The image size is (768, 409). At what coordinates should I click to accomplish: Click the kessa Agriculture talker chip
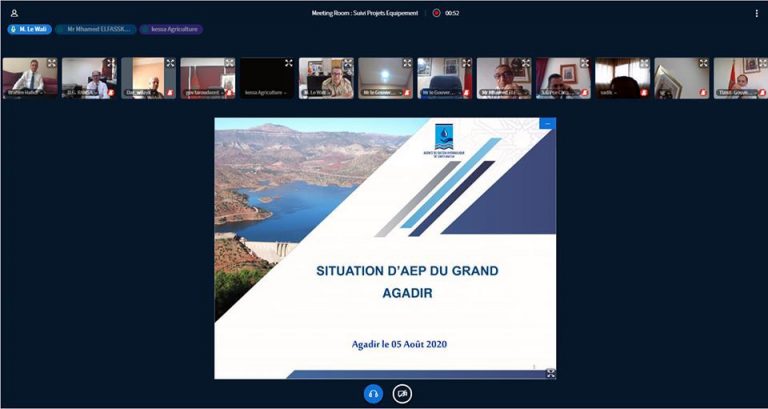point(172,30)
